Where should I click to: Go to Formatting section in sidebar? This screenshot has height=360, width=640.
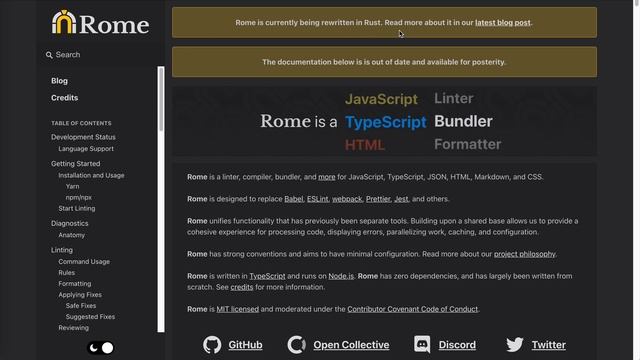(75, 284)
